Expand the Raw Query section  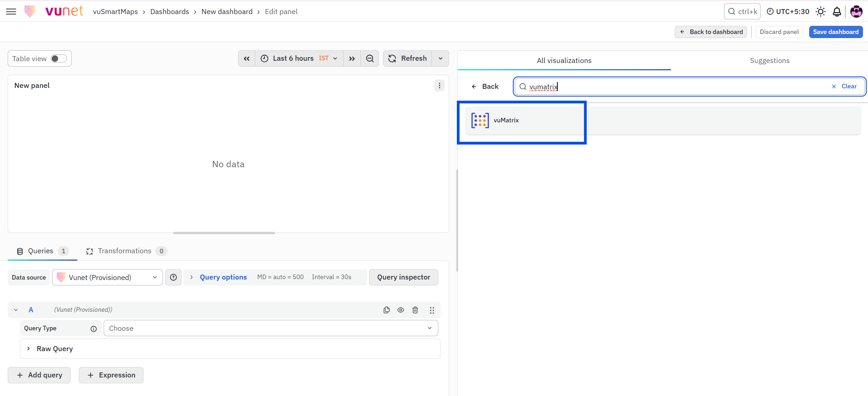click(x=230, y=349)
